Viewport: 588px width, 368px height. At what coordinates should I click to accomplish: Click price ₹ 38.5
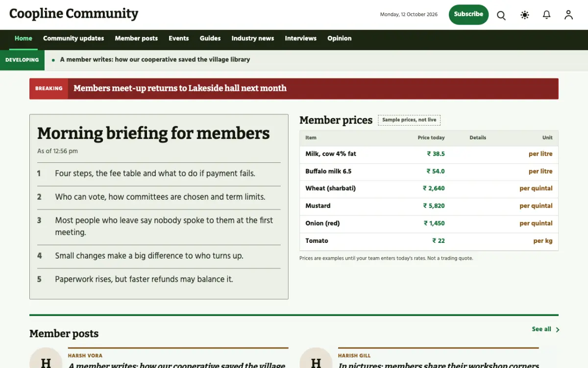pyautogui.click(x=436, y=154)
